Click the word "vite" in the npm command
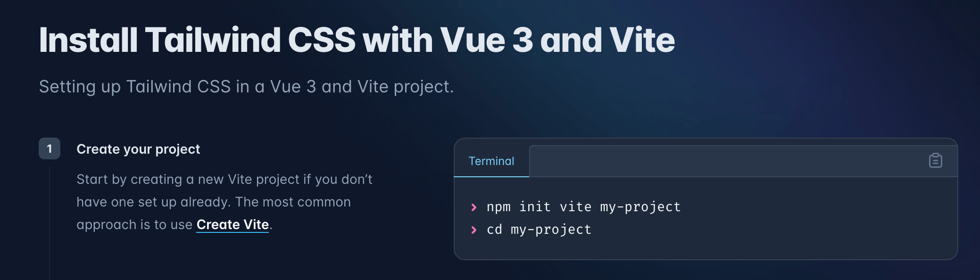Screen dimensions: 980x280 [575, 207]
